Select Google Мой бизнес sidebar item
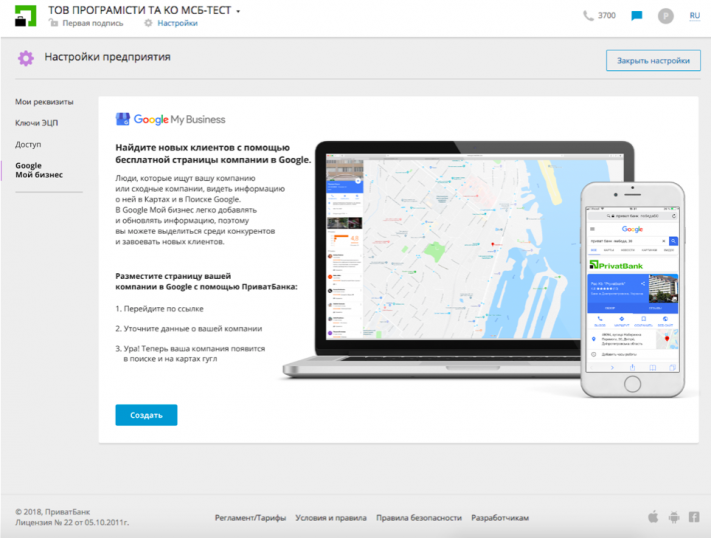This screenshot has width=711, height=538. [38, 170]
